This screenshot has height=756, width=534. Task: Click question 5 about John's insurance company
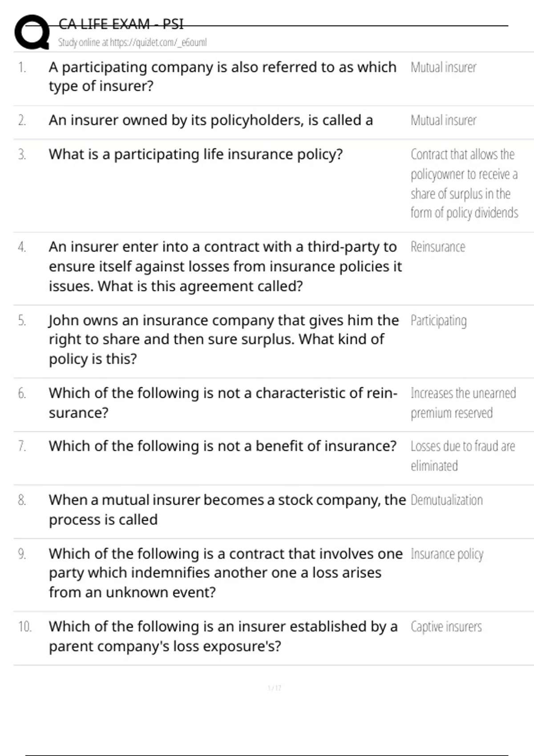[223, 339]
